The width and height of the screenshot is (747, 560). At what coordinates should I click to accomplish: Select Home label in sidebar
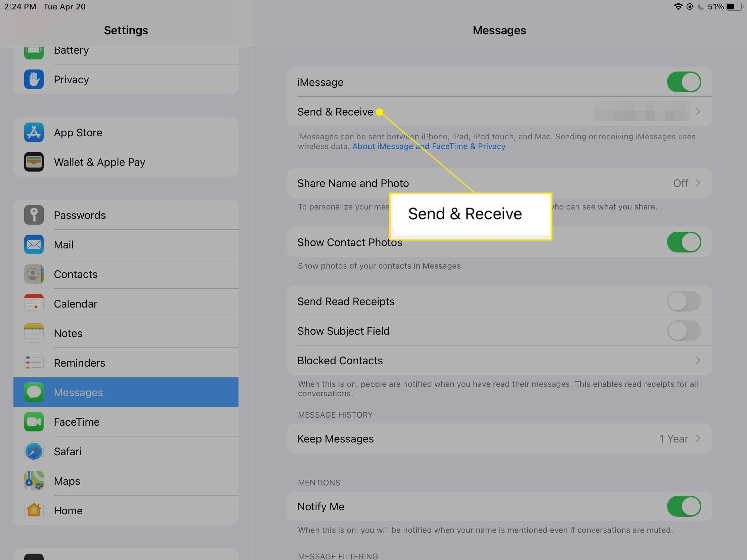coord(68,510)
